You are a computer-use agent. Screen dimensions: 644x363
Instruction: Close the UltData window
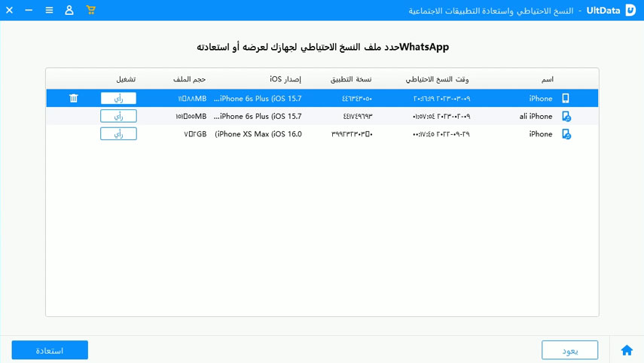tap(10, 10)
